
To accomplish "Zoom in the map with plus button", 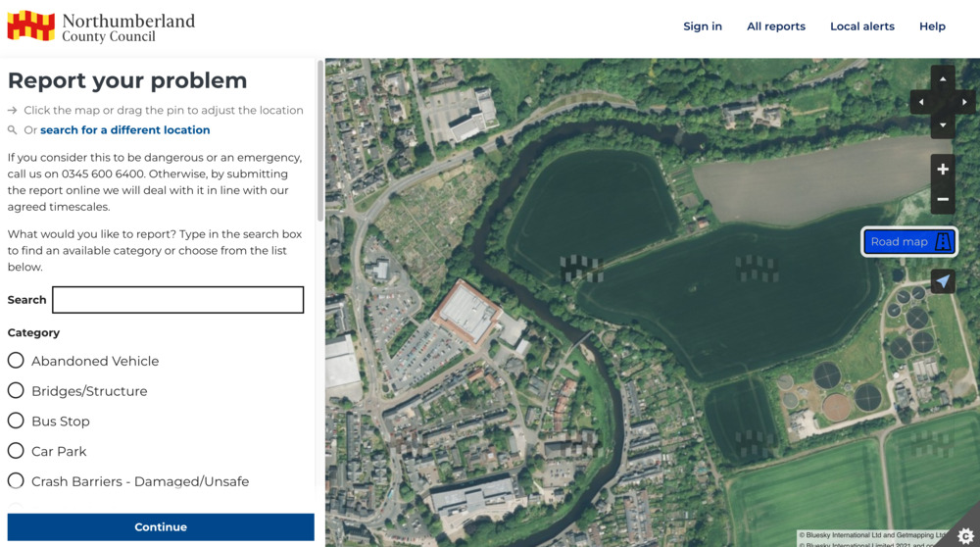I will pyautogui.click(x=943, y=170).
